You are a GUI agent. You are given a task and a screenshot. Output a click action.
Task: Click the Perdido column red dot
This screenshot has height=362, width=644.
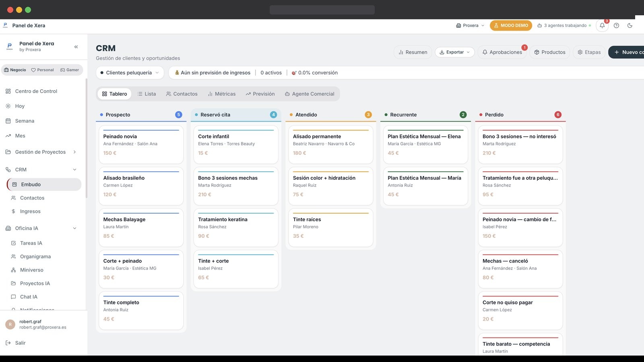point(481,115)
